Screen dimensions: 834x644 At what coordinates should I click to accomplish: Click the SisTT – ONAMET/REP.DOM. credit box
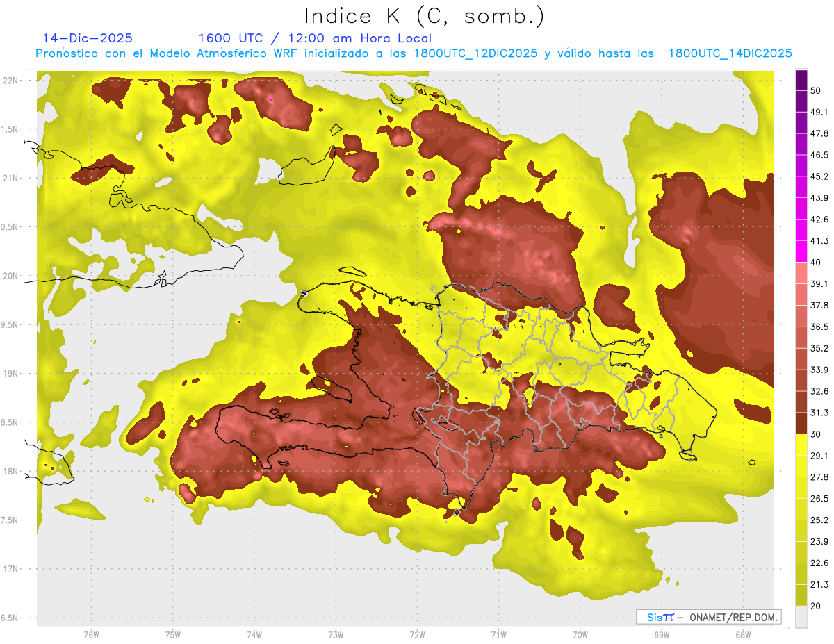point(708,617)
